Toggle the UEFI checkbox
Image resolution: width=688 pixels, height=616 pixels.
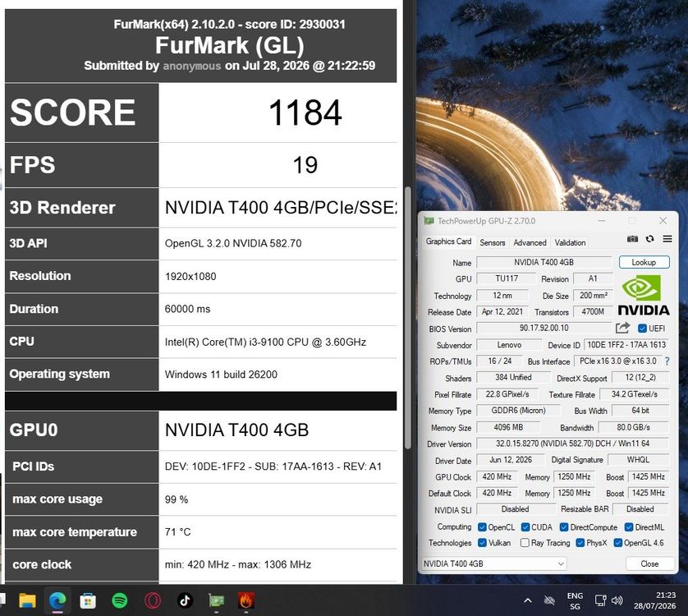[642, 329]
